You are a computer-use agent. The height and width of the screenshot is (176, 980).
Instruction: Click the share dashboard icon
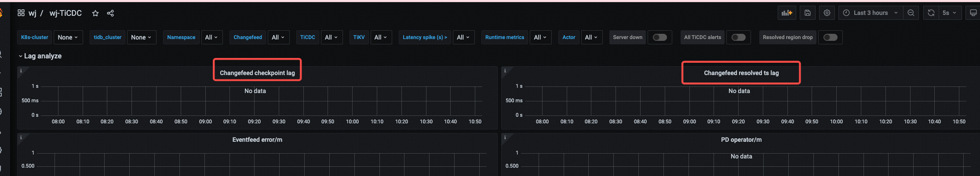[110, 13]
